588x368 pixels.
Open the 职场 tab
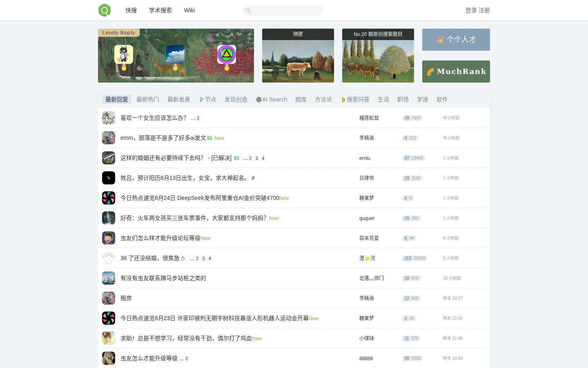tap(403, 99)
